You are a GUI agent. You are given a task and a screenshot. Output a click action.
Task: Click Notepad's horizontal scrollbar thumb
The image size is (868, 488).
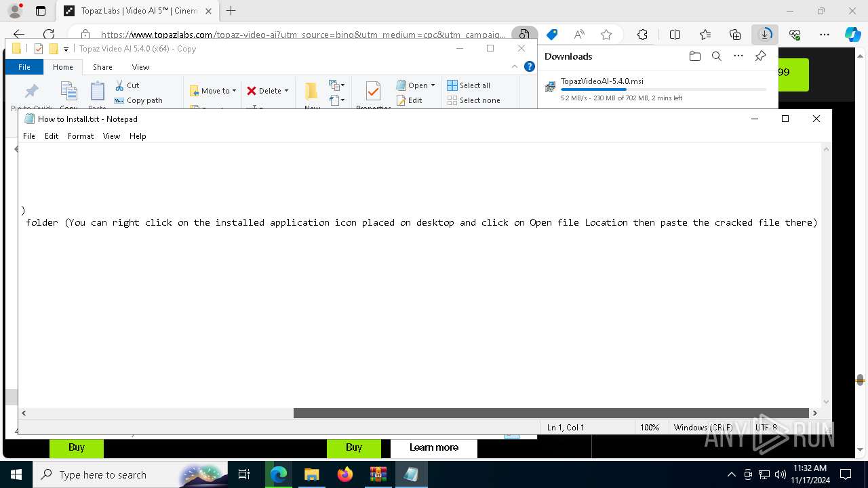(551, 413)
